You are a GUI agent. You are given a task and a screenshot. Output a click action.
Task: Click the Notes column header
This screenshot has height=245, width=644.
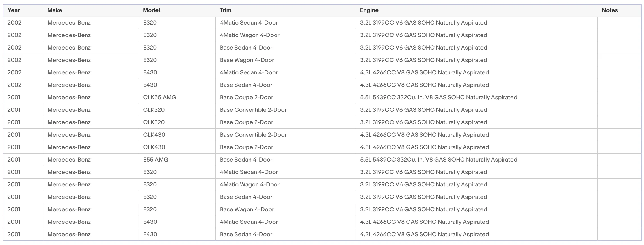[x=610, y=10]
